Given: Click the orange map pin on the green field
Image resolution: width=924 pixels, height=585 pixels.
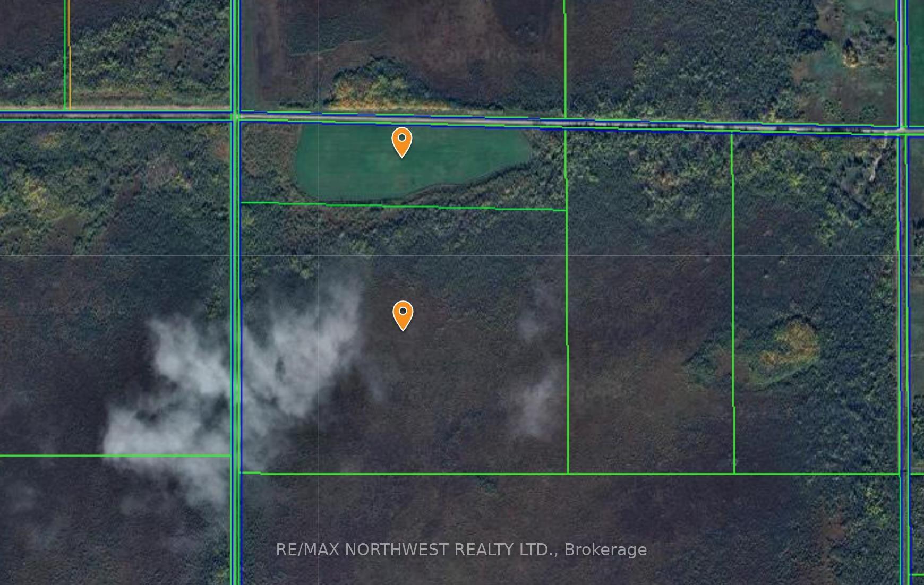Looking at the screenshot, I should point(402,142).
